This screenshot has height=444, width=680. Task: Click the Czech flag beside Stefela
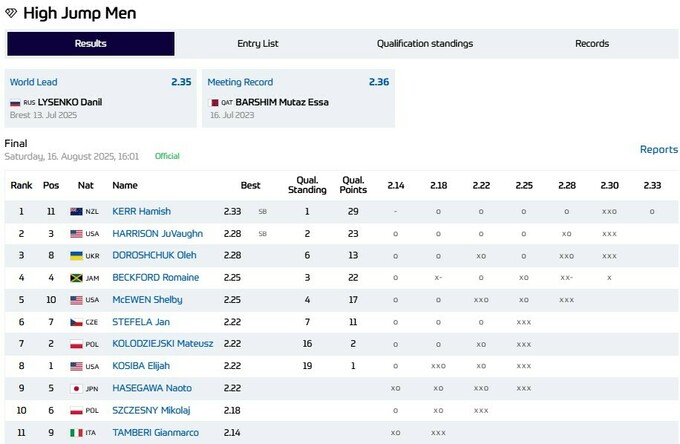coord(76,322)
